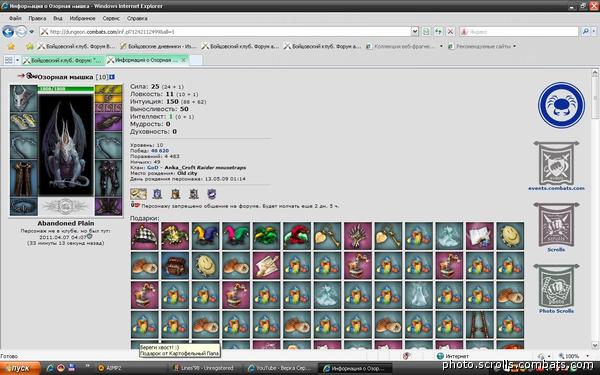The image size is (600, 375).
Task: Click the Пуск start button
Action: (x=20, y=368)
